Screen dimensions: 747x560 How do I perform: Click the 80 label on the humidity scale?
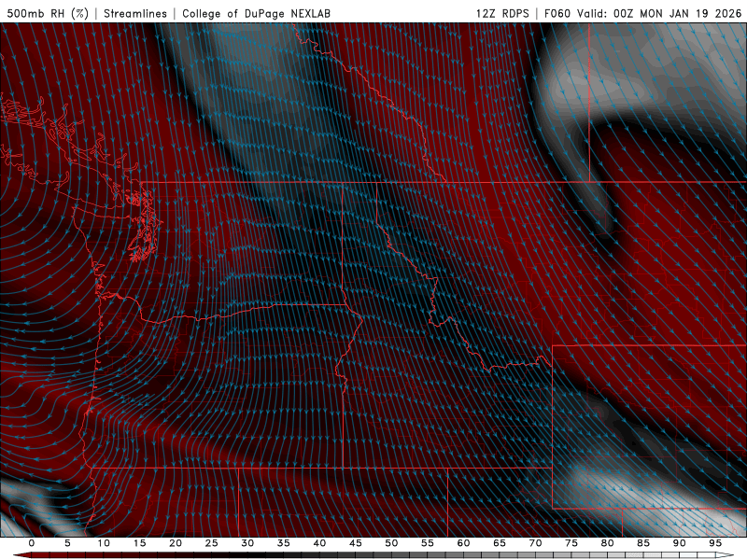608,543
